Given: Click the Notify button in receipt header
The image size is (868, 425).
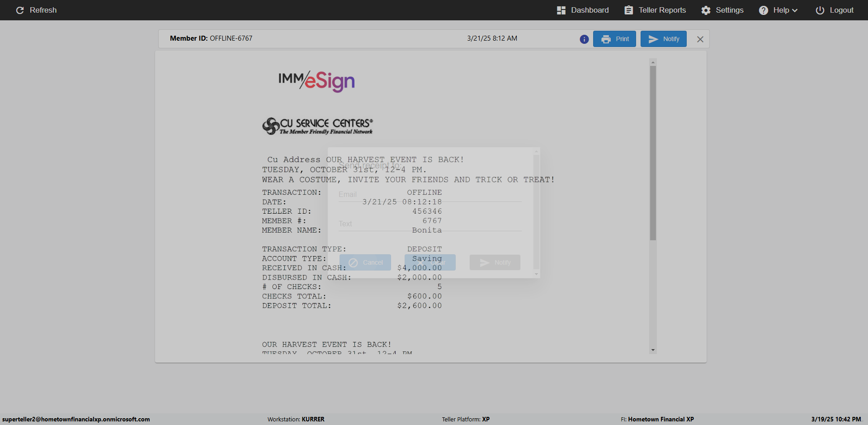Looking at the screenshot, I should point(664,39).
